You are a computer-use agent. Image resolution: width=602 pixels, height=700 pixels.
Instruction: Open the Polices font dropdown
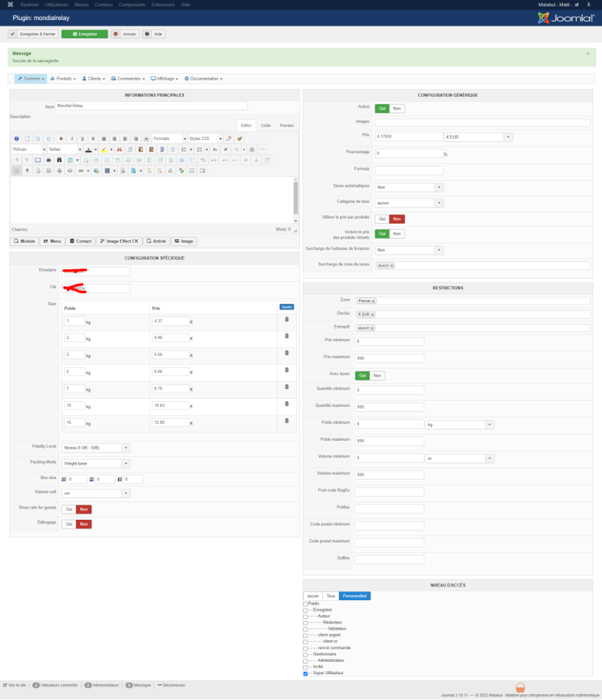pyautogui.click(x=29, y=149)
